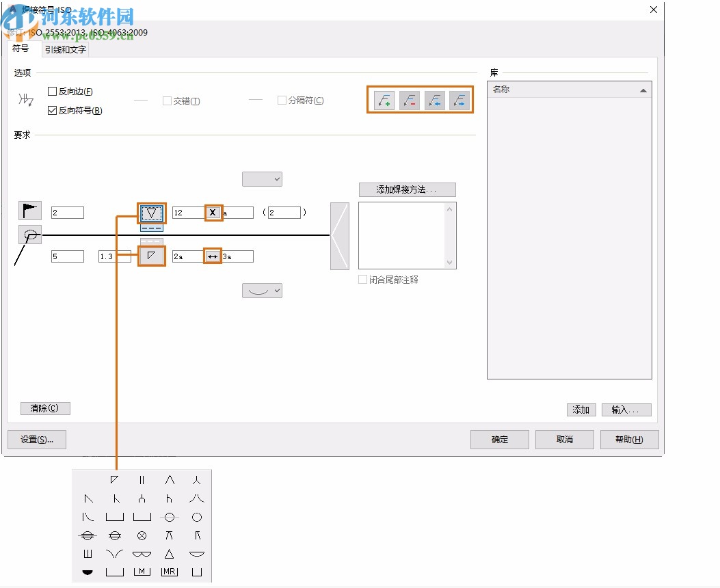Select the bottom fillet weld symbol
The image size is (720, 588).
[152, 256]
